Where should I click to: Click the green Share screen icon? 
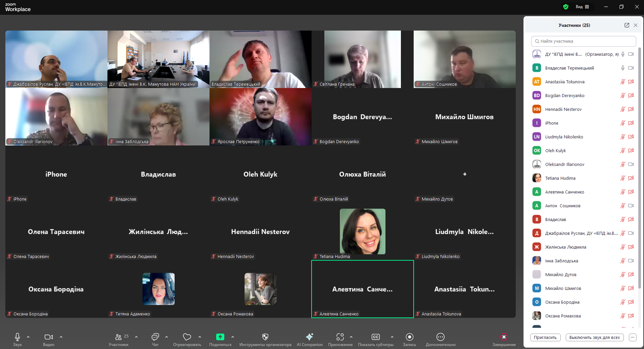(220, 337)
